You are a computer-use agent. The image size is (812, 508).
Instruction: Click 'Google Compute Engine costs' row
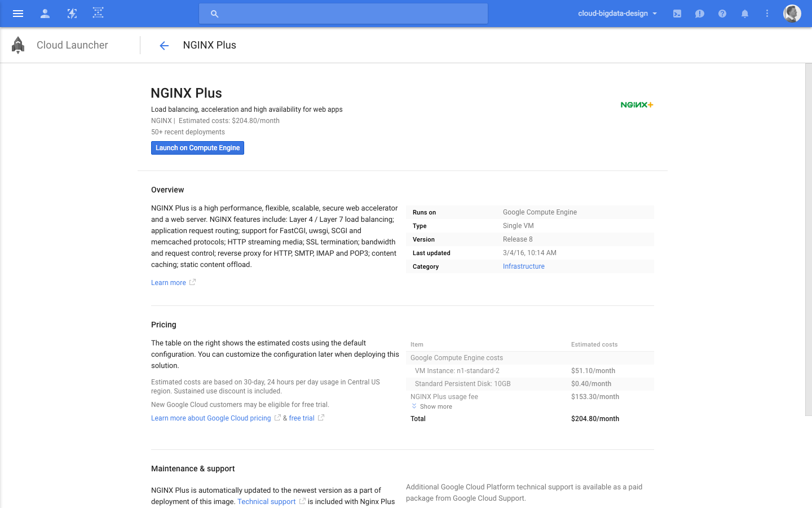(x=530, y=358)
